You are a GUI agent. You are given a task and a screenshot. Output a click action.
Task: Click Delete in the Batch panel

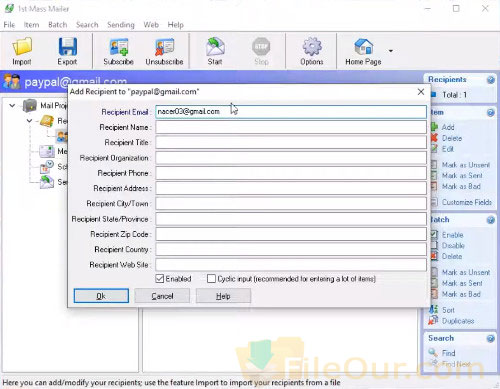tap(452, 256)
